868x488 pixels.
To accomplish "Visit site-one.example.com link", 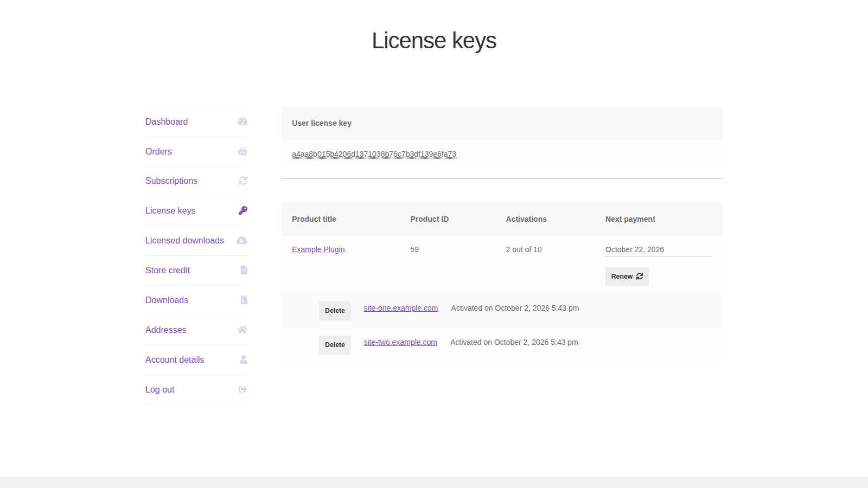I will tap(401, 308).
